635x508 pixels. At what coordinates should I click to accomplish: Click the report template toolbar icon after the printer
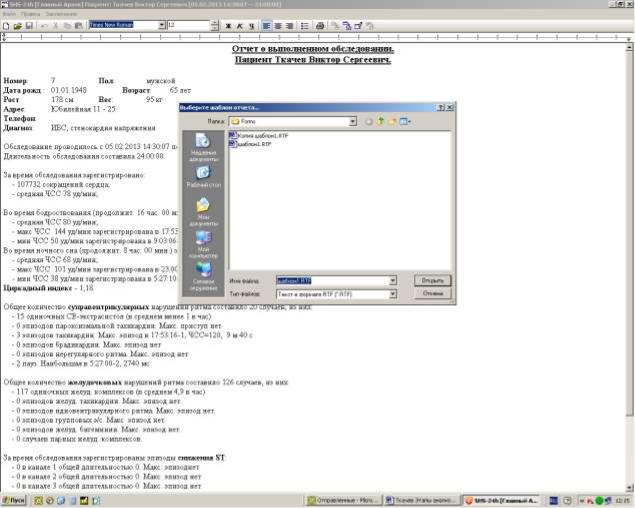tap(335, 26)
